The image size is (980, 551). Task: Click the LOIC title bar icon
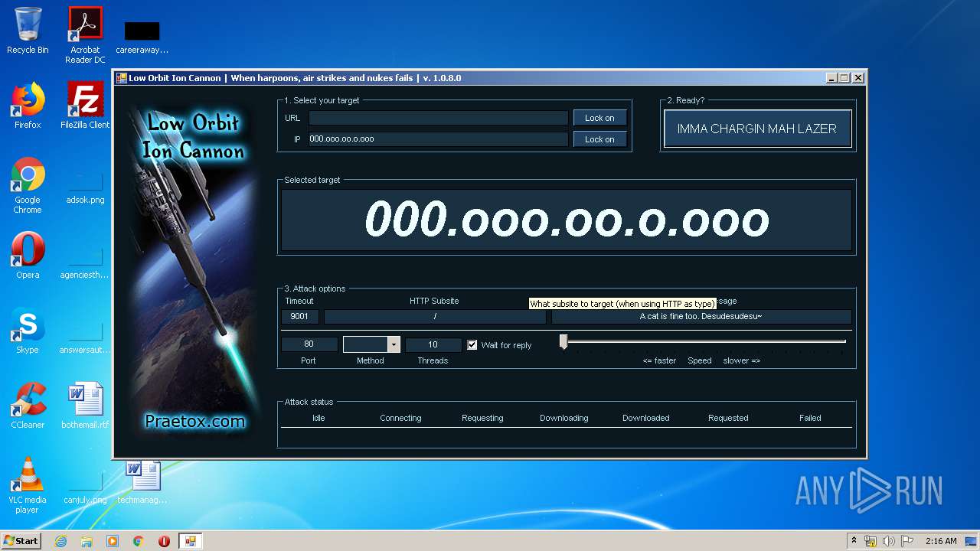point(121,78)
